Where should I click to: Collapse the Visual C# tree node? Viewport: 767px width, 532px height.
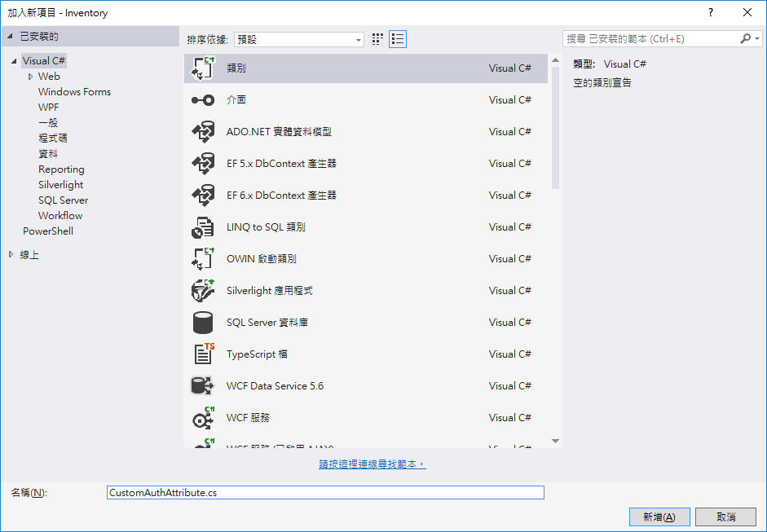pyautogui.click(x=14, y=61)
